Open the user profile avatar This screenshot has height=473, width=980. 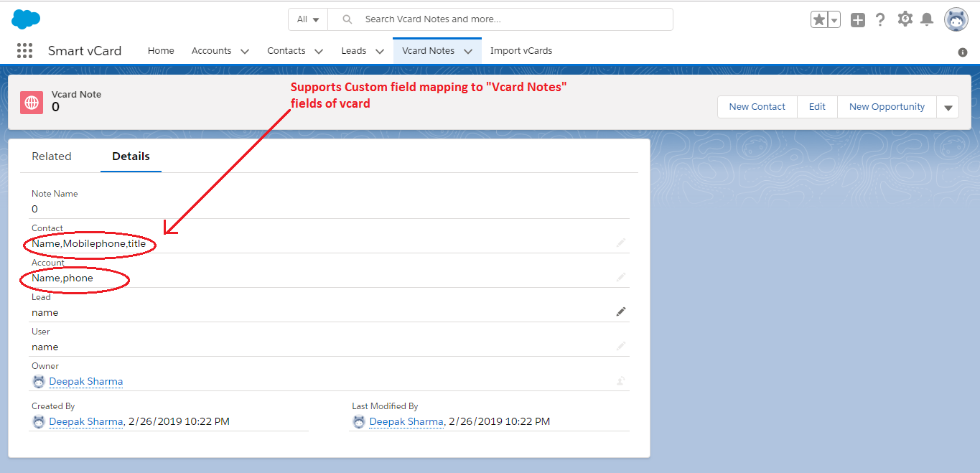[956, 20]
